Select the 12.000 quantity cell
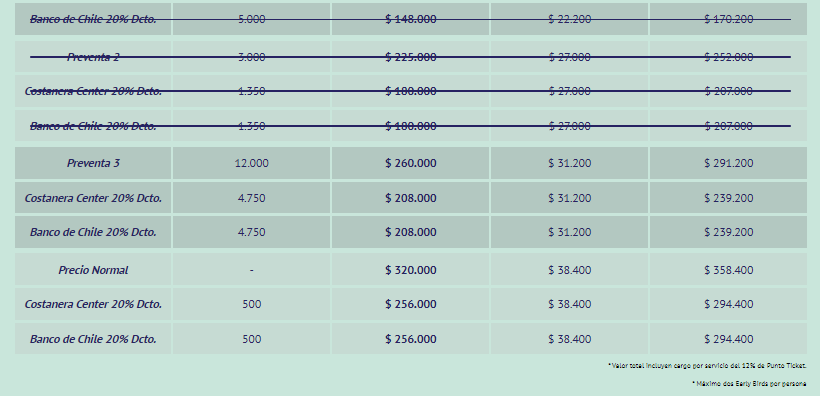 click(x=252, y=163)
